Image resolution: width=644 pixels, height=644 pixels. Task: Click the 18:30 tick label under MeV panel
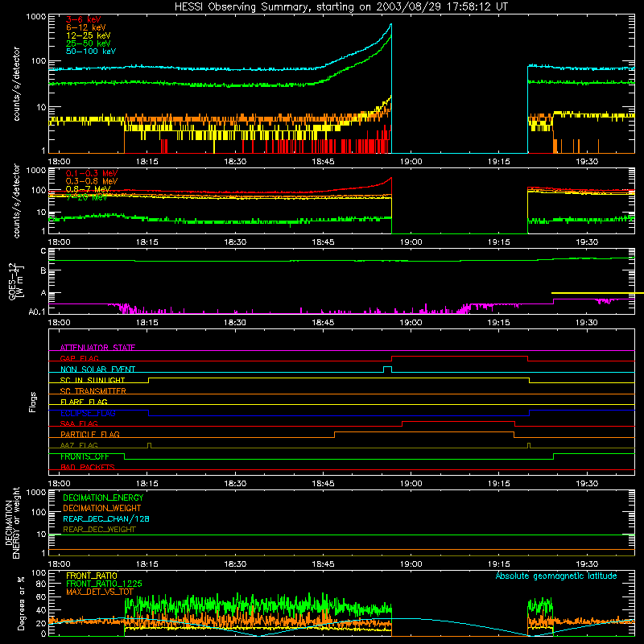(x=235, y=242)
